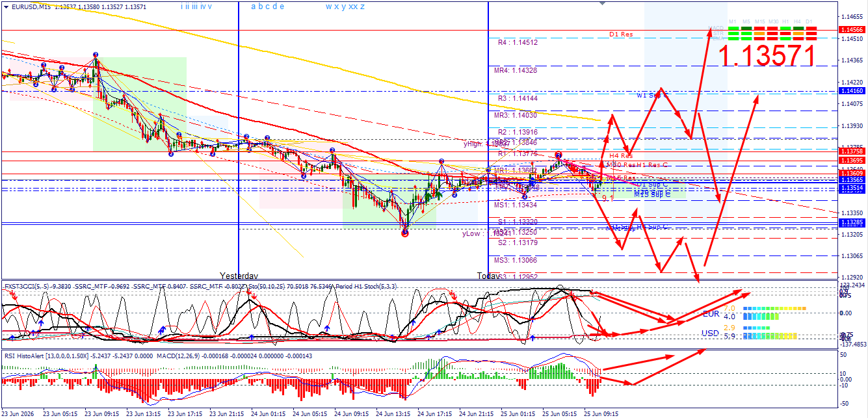This screenshot has width=868, height=418.
Task: Click the Yesterday session label
Action: point(239,276)
